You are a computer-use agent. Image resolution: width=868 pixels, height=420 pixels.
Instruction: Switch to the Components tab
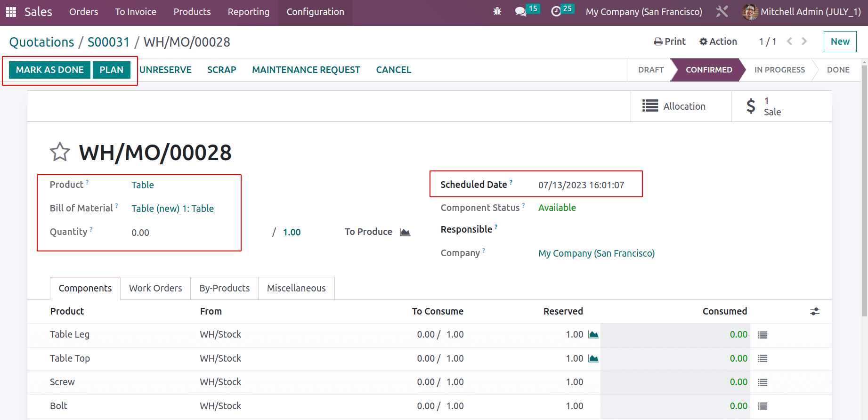tap(85, 288)
